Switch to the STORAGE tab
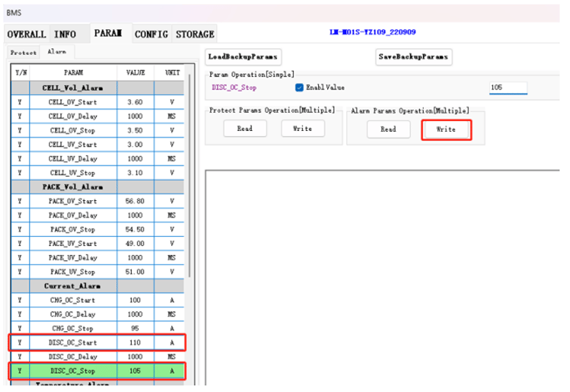Viewport: 570px width, 392px height. (194, 34)
